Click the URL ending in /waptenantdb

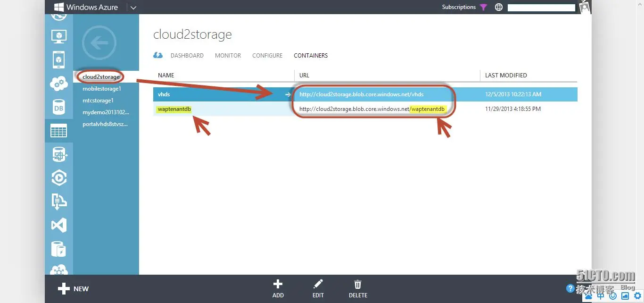click(x=372, y=109)
